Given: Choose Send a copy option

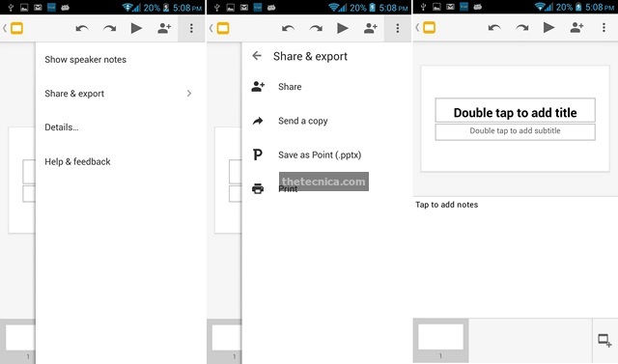Looking at the screenshot, I should click(302, 121).
